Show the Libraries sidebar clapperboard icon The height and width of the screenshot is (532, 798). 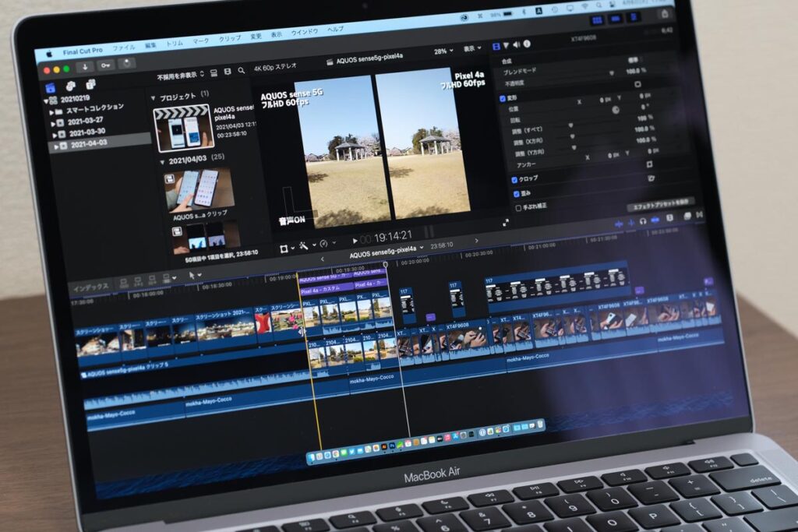51,88
